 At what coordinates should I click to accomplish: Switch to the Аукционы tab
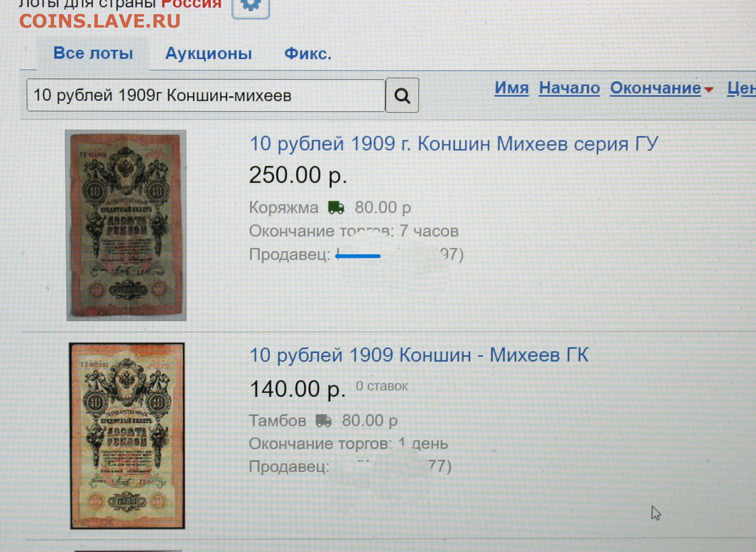(209, 54)
